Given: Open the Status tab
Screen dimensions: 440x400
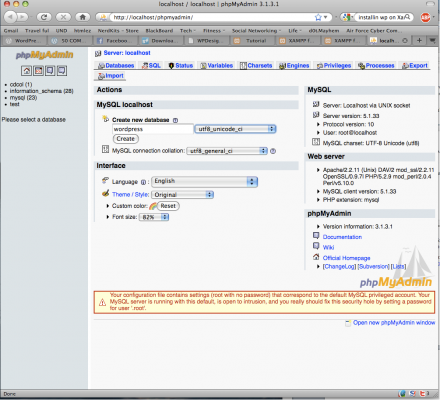Looking at the screenshot, I should click(181, 66).
